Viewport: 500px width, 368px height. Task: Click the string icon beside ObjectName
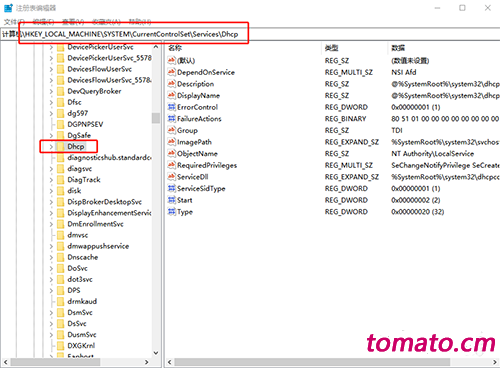pos(171,153)
